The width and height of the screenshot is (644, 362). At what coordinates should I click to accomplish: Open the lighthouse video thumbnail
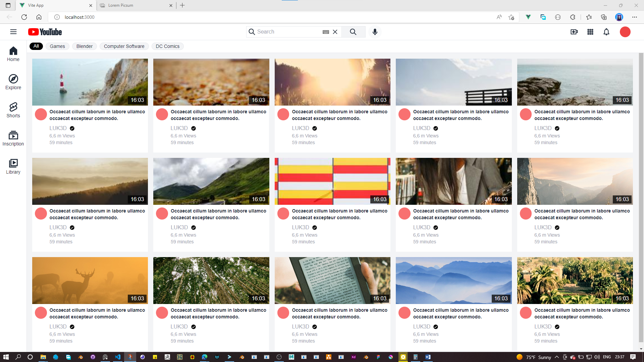tap(90, 82)
